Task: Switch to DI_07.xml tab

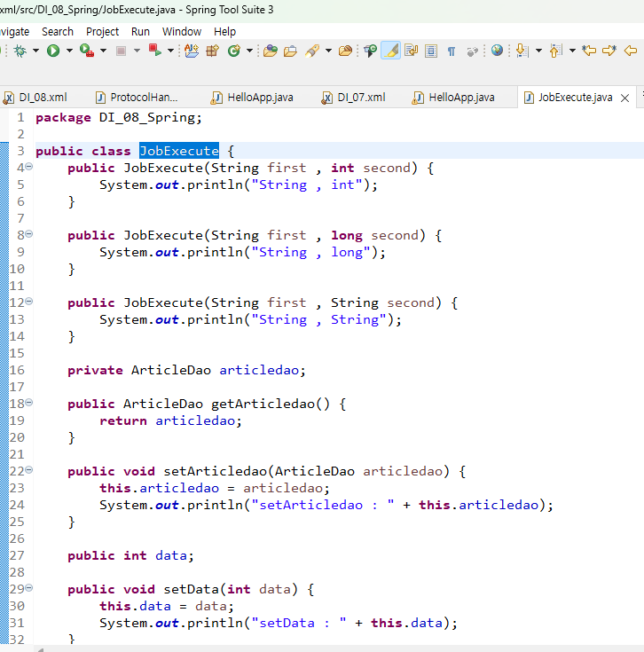Action: (353, 98)
